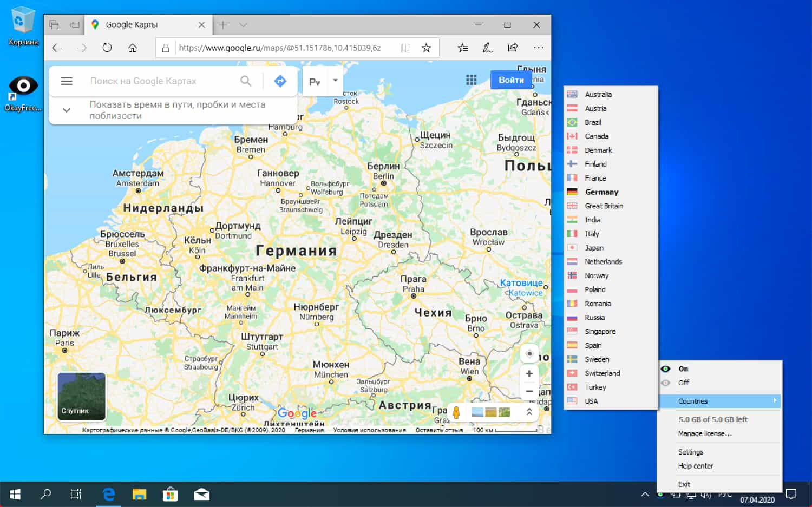Open Windows taskbar search
The height and width of the screenshot is (507, 812).
tap(46, 494)
